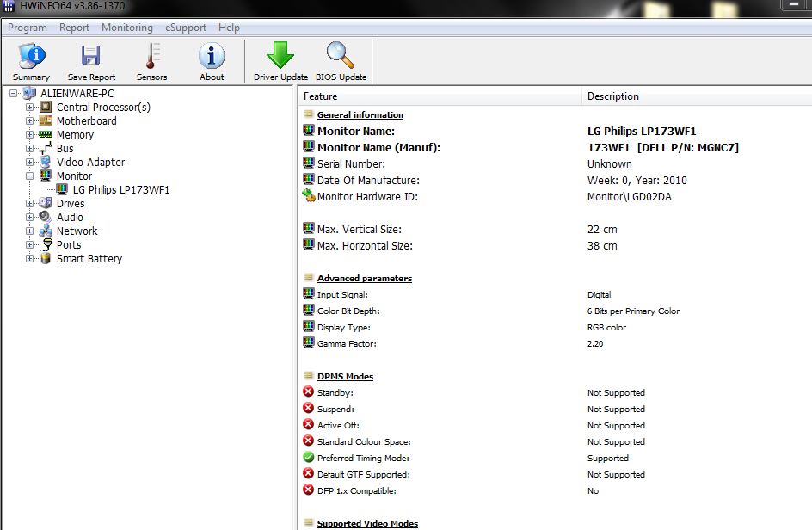Select the Monitor node icon

[x=46, y=176]
